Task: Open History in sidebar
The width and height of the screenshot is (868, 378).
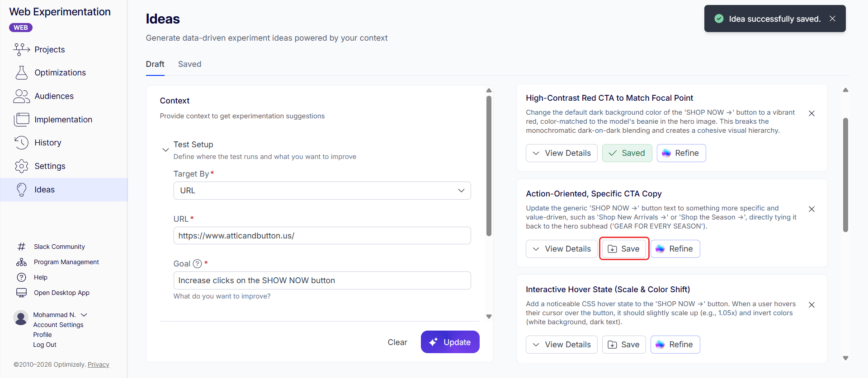Action: pos(47,143)
